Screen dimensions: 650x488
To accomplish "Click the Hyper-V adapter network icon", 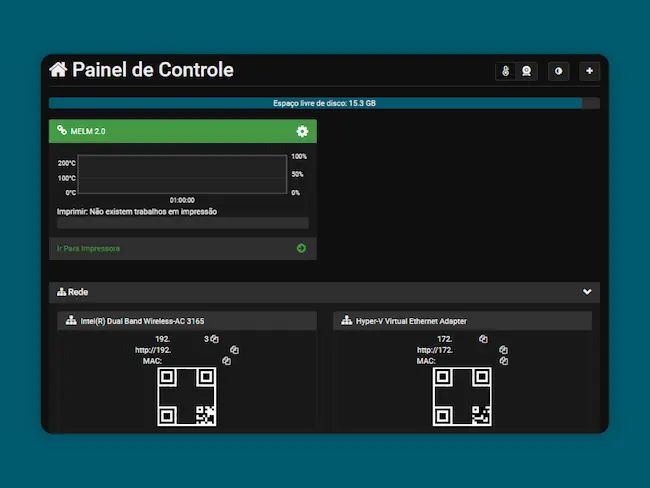I will click(347, 320).
